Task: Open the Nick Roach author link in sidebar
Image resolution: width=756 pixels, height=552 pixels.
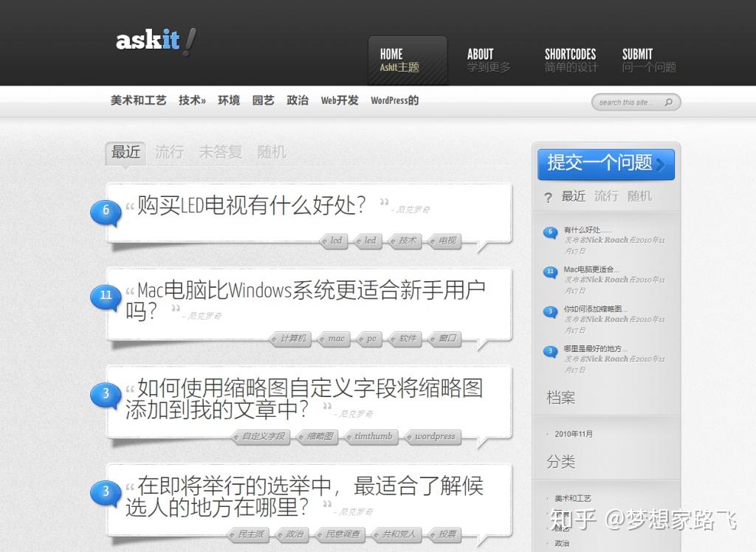Action: tap(607, 240)
